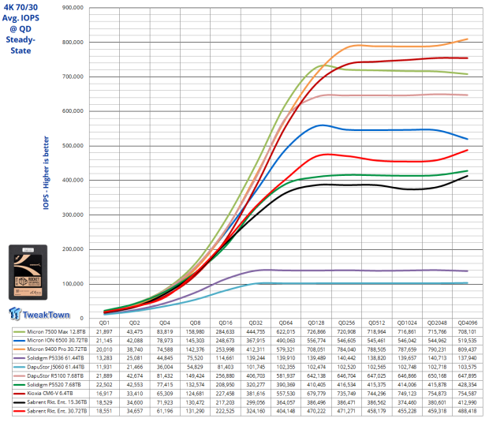Select the 'Sabrent Rkt. Ent. 30.72TB' legend label

pyautogui.click(x=57, y=411)
